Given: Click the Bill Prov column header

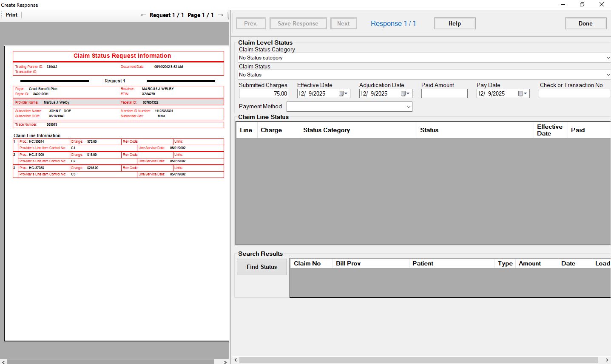Looking at the screenshot, I should (x=370, y=263).
